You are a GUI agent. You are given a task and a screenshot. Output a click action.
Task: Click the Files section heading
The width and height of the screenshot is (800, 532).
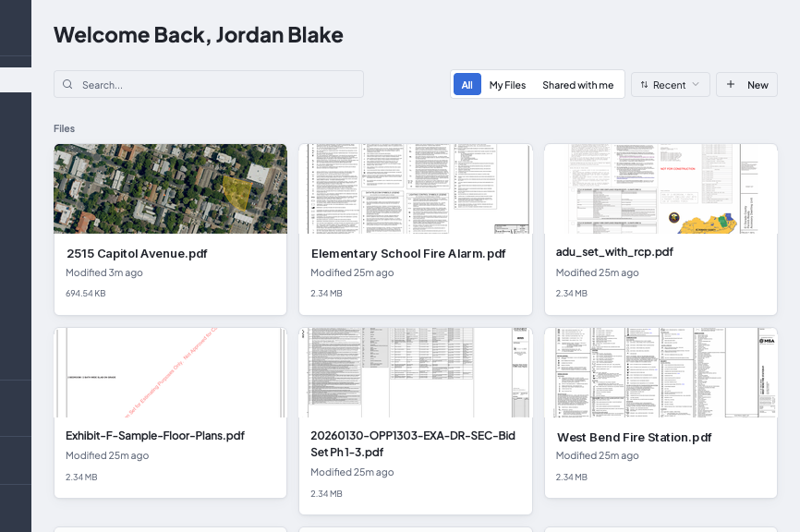tap(65, 128)
